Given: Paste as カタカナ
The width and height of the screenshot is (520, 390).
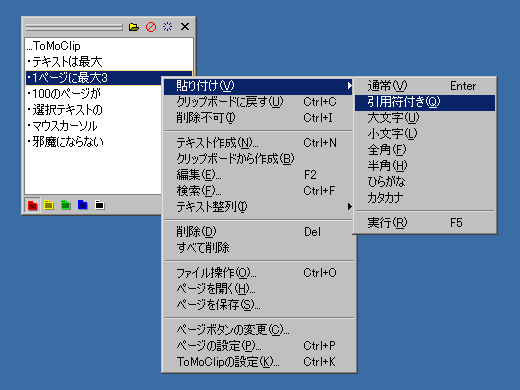Looking at the screenshot, I should 425,198.
